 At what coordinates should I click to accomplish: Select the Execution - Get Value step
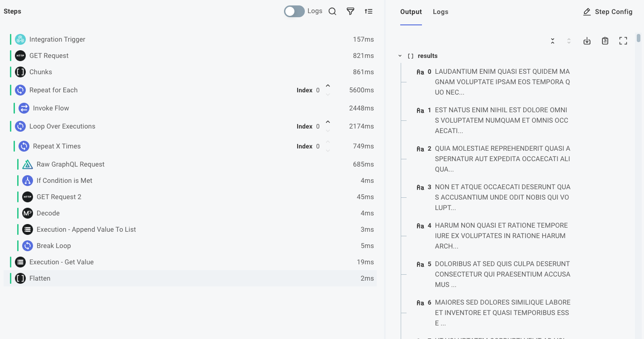click(x=62, y=262)
